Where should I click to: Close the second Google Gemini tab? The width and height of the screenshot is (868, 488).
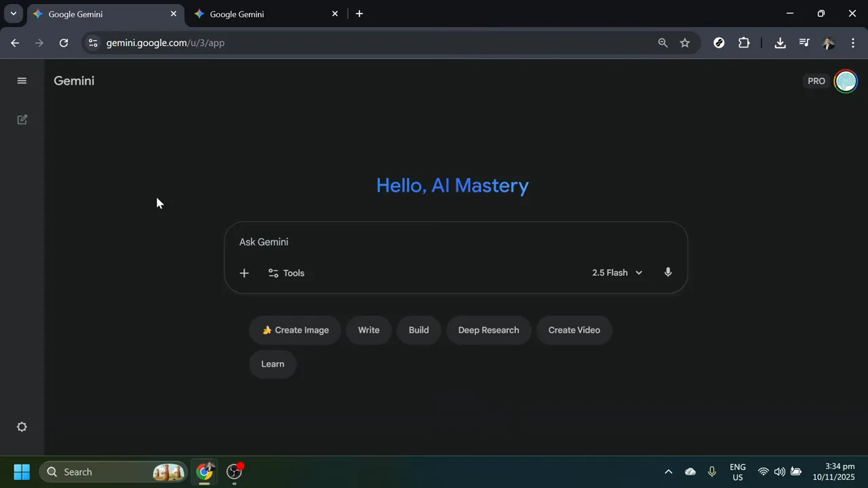coord(335,14)
